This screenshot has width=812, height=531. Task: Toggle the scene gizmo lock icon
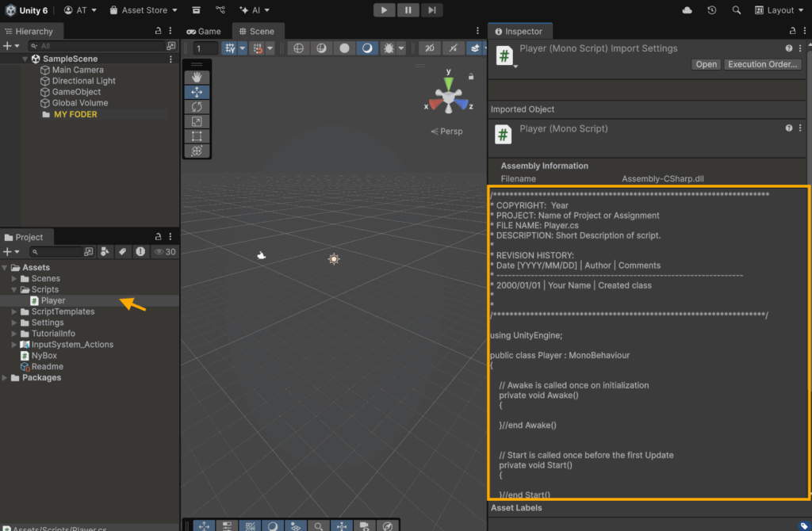pyautogui.click(x=471, y=77)
